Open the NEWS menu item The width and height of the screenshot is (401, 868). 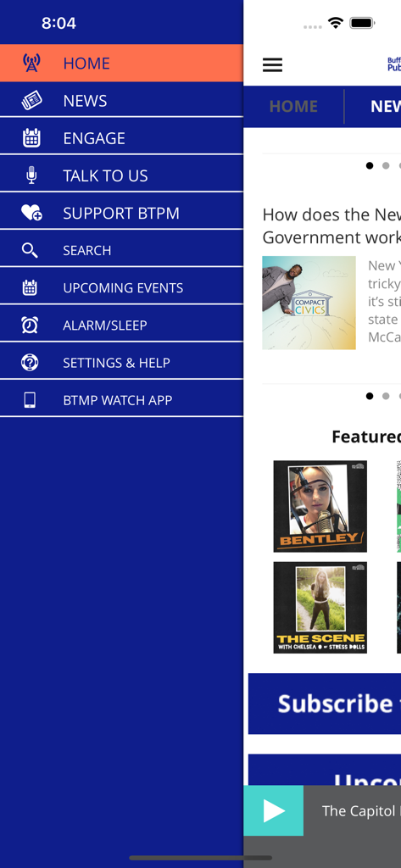pos(121,100)
